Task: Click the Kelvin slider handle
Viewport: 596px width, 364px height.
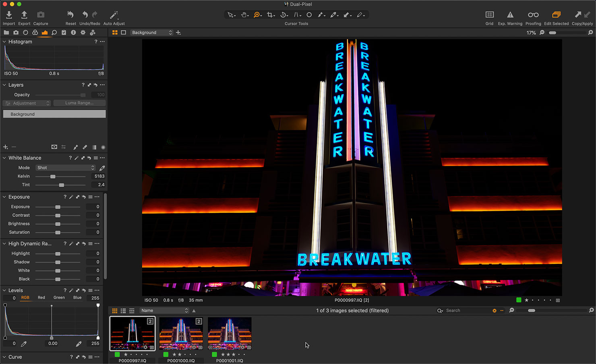Action: [x=53, y=177]
